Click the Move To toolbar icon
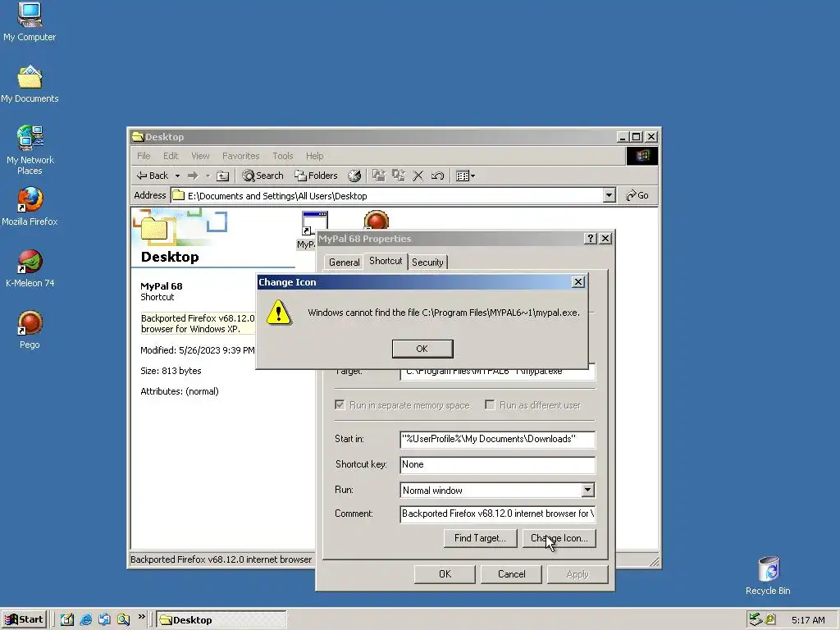 pyautogui.click(x=379, y=176)
